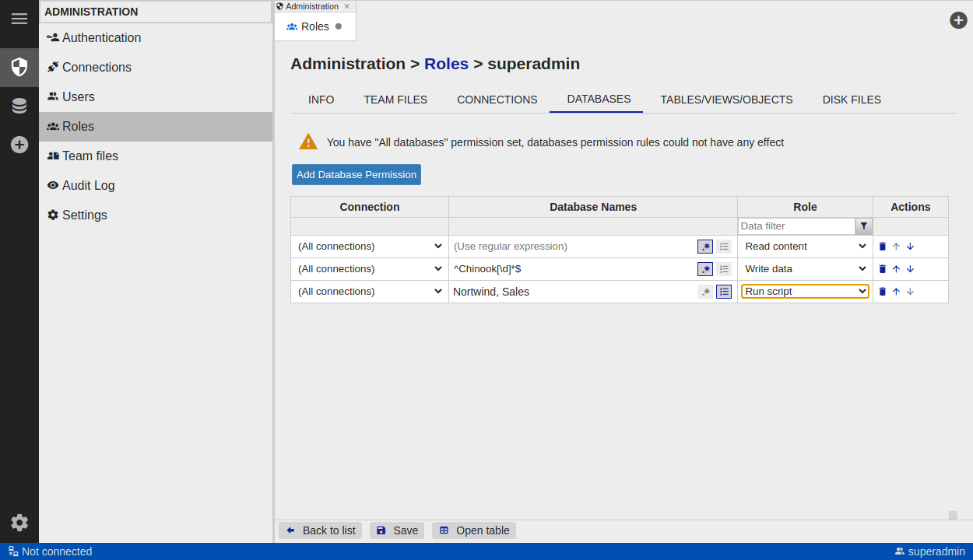Image resolution: width=973 pixels, height=560 pixels.
Task: Switch to the TABLES/VIEWS/OBJECTS tab
Action: [726, 100]
